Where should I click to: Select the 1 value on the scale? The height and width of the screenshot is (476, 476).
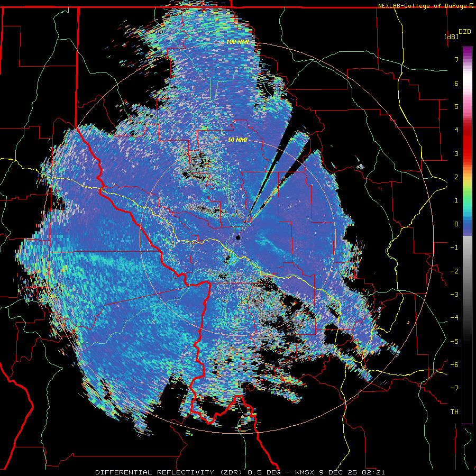[x=456, y=200]
